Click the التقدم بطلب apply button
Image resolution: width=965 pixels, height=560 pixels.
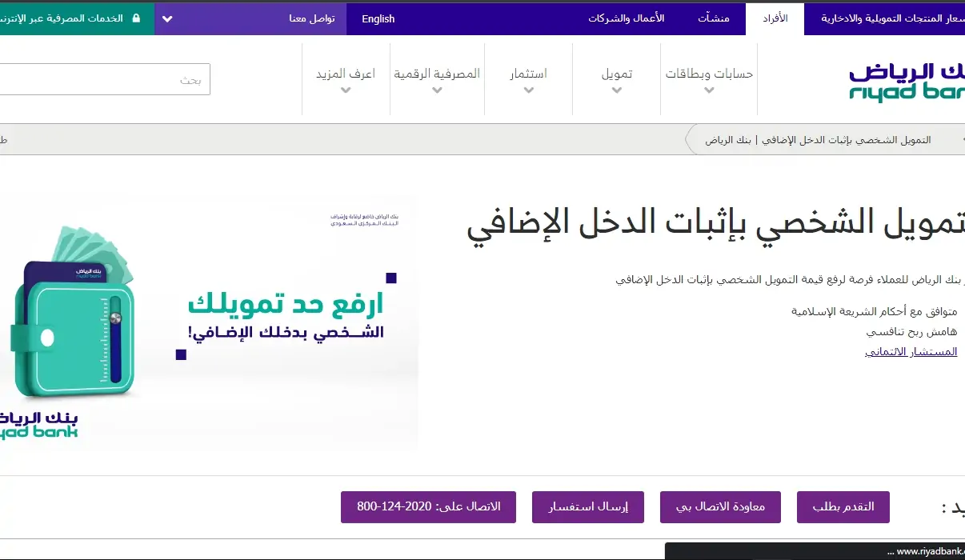(843, 507)
